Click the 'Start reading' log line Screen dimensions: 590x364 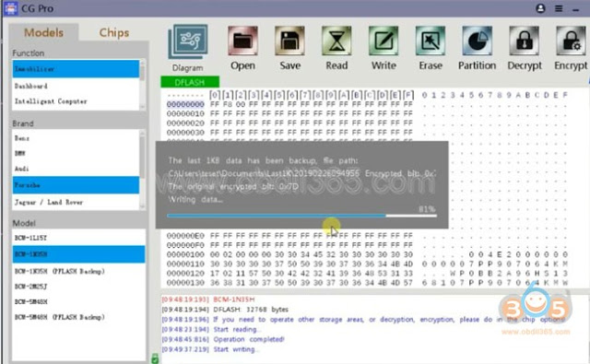point(238,329)
